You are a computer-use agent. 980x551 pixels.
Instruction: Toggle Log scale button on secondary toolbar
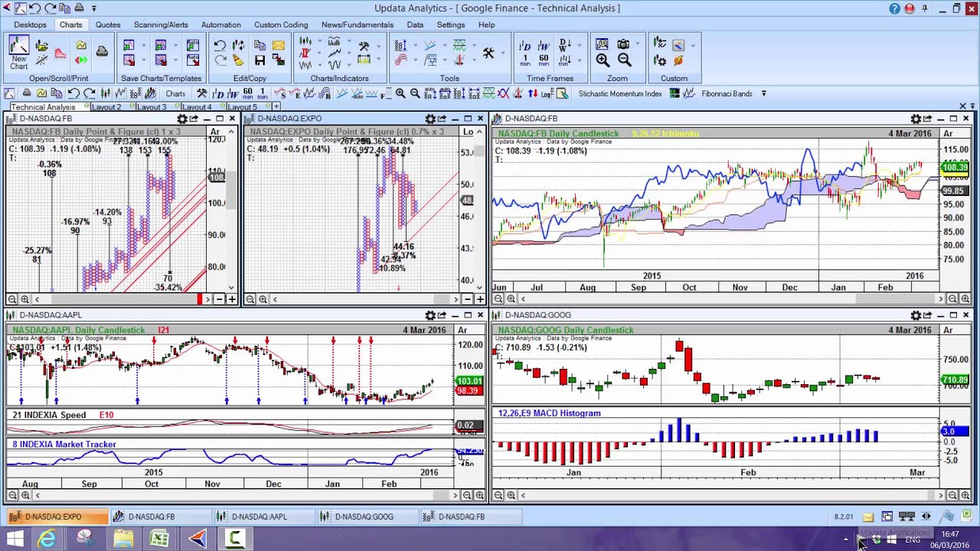546,93
